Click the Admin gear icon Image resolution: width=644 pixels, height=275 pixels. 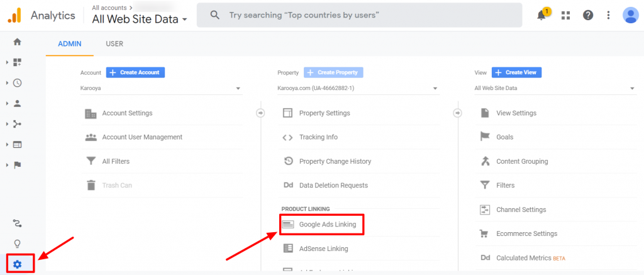click(17, 264)
